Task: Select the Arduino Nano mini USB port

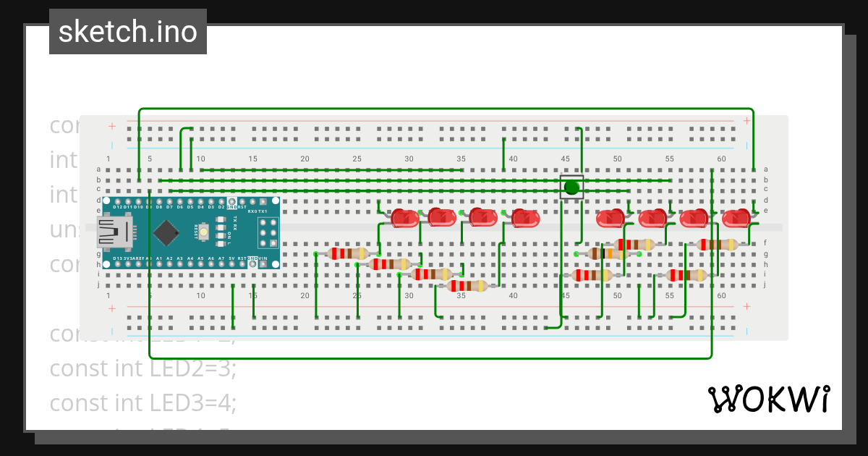Action: pos(114,232)
